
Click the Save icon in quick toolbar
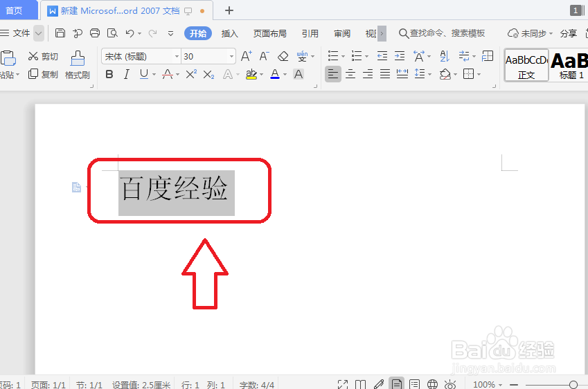pyautogui.click(x=60, y=33)
